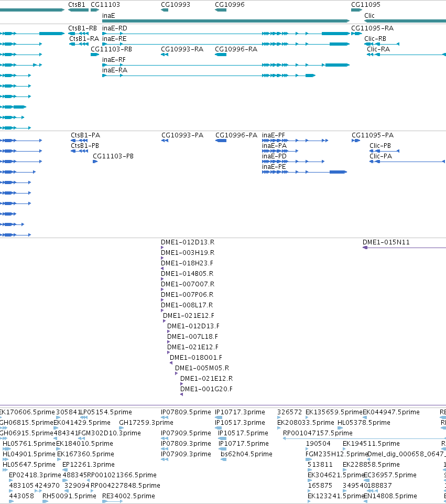
Task: Click the EK135659.5prime EST label
Action: 334,412
